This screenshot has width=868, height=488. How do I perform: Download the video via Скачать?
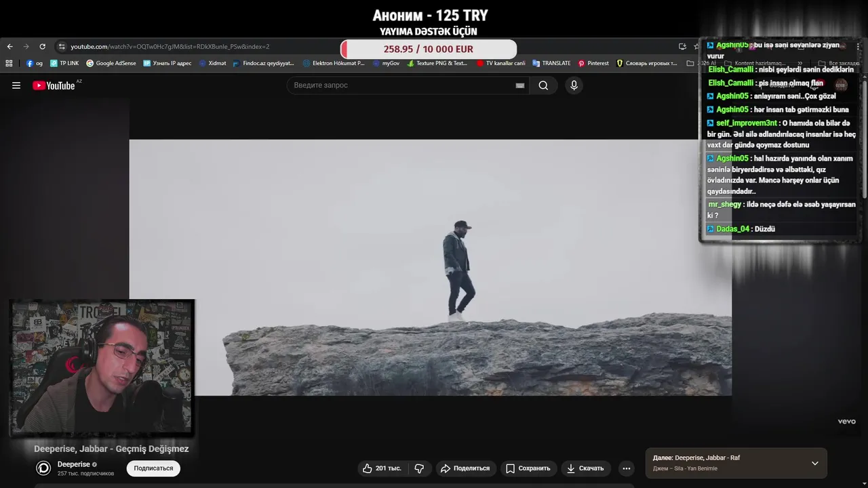[585, 468]
